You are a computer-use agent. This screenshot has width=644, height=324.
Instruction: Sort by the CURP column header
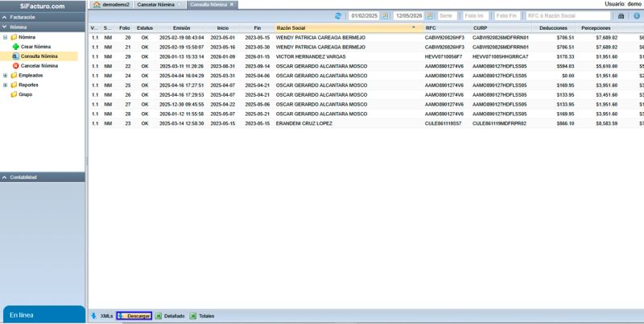click(x=501, y=28)
